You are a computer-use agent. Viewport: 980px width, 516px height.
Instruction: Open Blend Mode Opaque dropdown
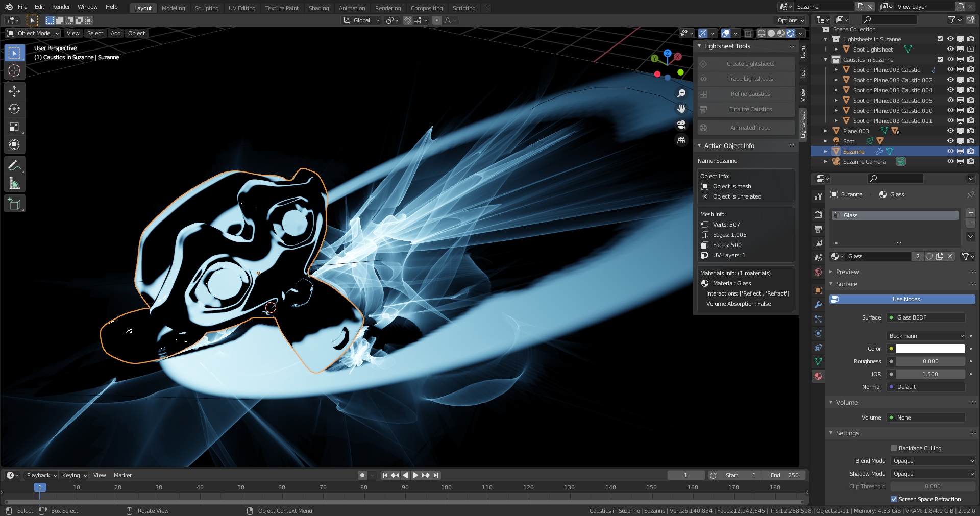point(933,461)
